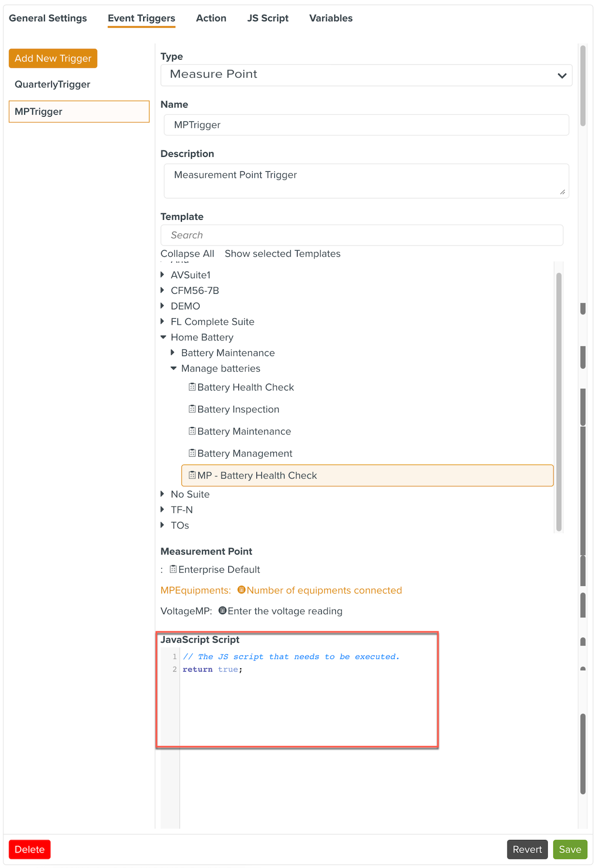Viewport: 598px width, 868px height.
Task: Expand the TF-N suite node
Action: [x=163, y=510]
